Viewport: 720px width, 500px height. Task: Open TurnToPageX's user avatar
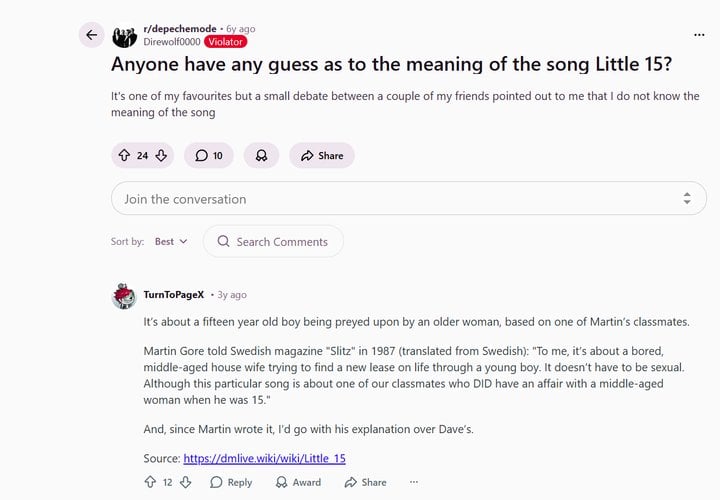coord(124,296)
